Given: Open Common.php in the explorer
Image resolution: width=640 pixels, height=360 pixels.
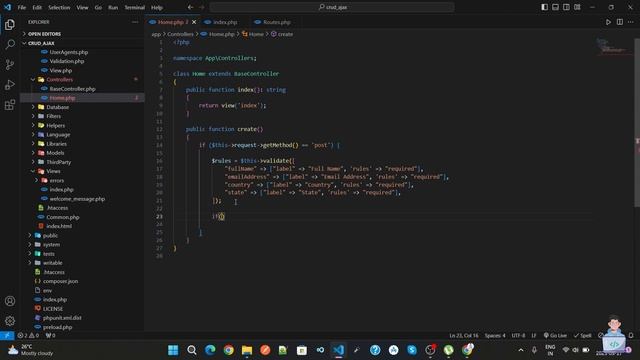Looking at the screenshot, I should pos(62,217).
